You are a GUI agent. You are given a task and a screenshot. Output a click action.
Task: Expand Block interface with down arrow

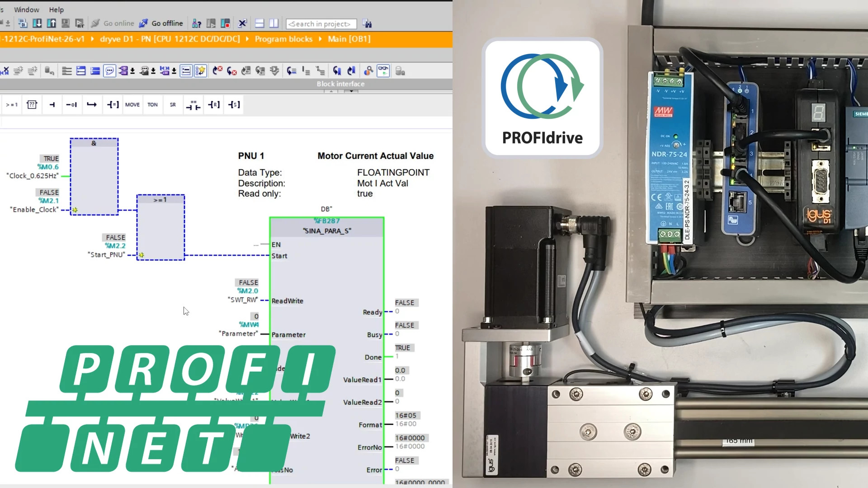point(351,91)
